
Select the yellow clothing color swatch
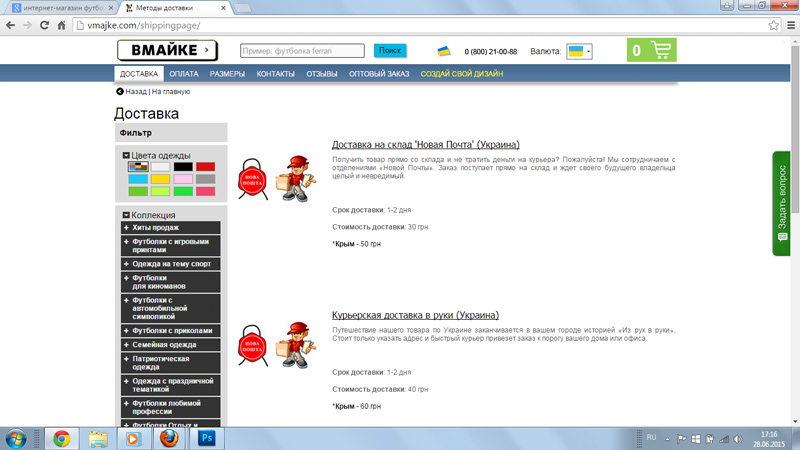(160, 179)
